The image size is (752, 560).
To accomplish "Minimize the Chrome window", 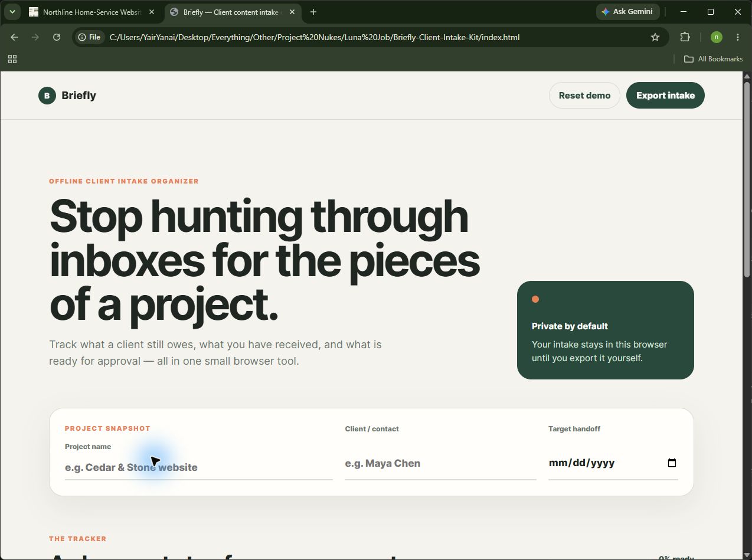I will [x=684, y=12].
